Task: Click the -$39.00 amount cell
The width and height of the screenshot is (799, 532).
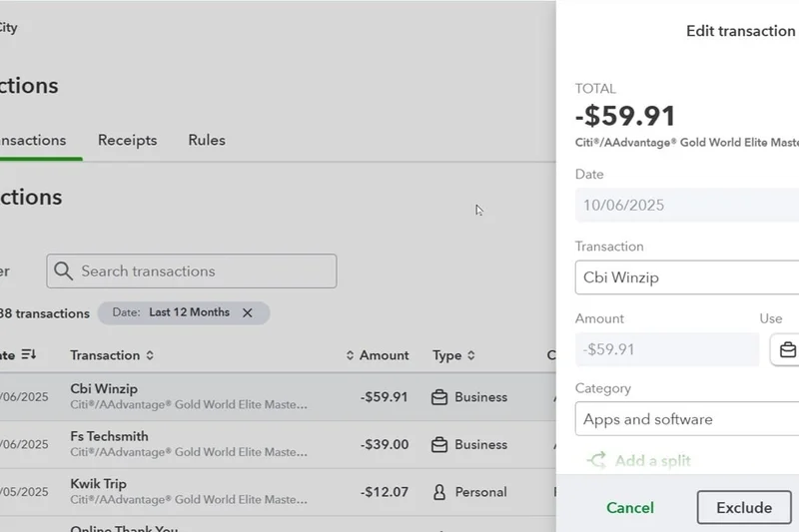Action: click(x=385, y=444)
